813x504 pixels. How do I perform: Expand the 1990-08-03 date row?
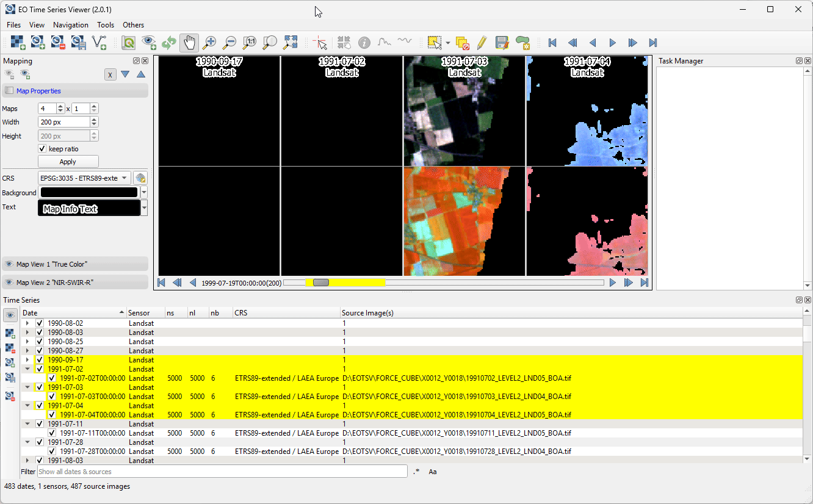point(27,333)
